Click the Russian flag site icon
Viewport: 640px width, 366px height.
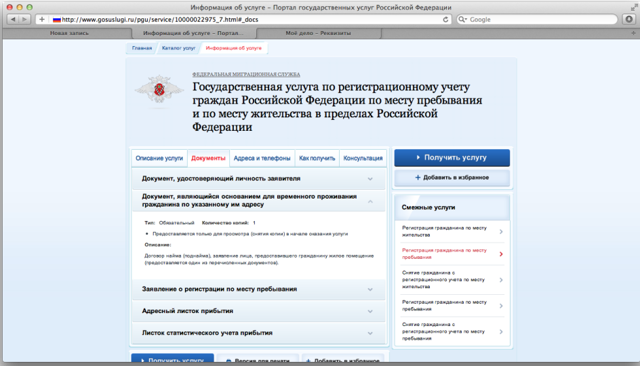pos(56,20)
